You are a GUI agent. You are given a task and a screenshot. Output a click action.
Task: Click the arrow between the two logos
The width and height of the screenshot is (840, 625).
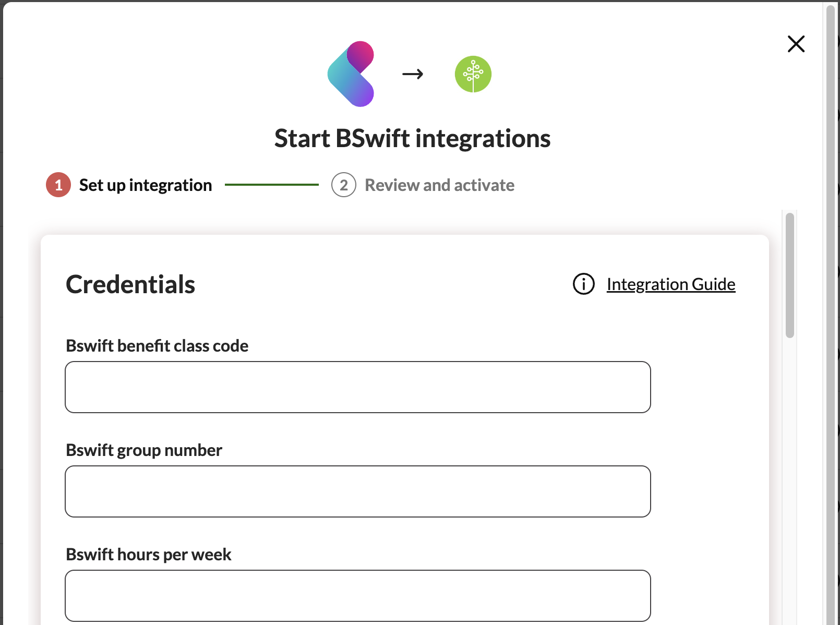point(413,75)
